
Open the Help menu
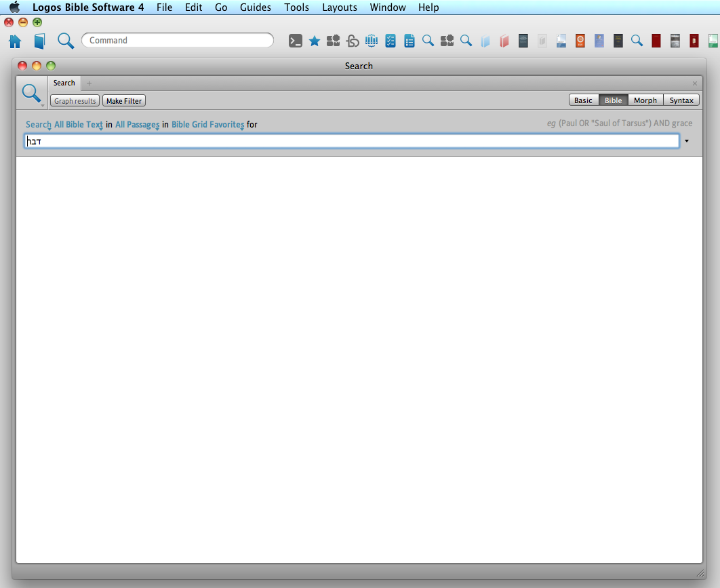tap(428, 7)
